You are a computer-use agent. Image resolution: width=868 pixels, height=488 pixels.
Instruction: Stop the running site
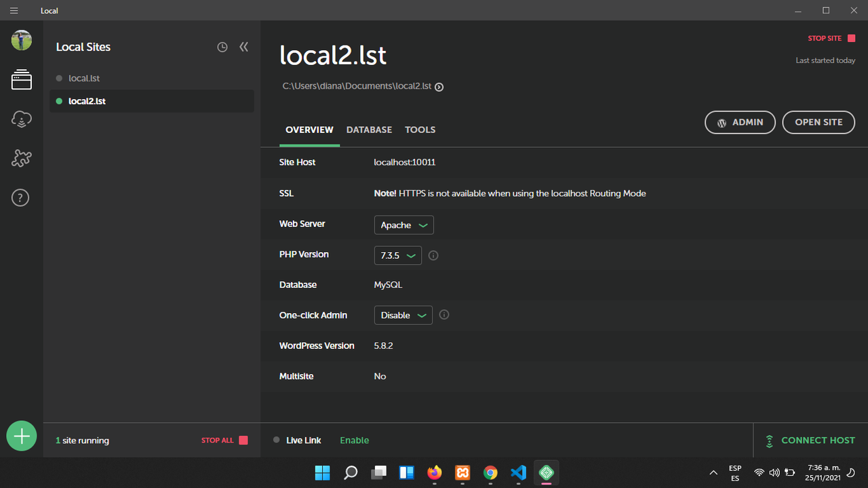coord(831,39)
